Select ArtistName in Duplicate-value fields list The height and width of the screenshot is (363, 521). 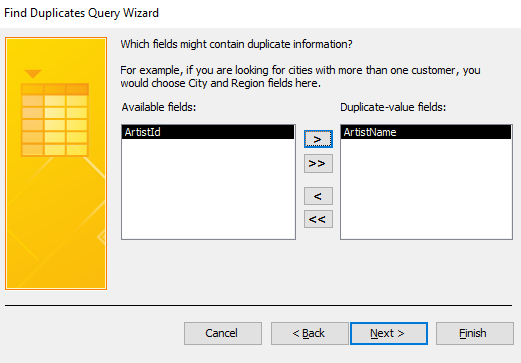coord(426,132)
